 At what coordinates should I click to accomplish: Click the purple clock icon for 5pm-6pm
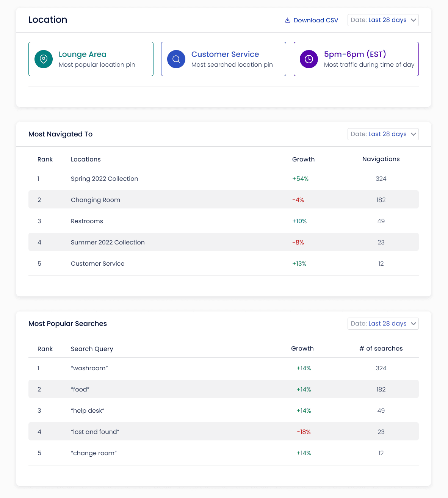click(309, 59)
